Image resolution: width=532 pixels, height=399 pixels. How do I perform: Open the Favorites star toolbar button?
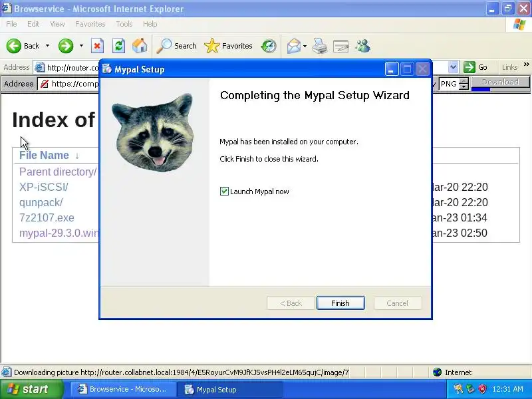coord(228,46)
